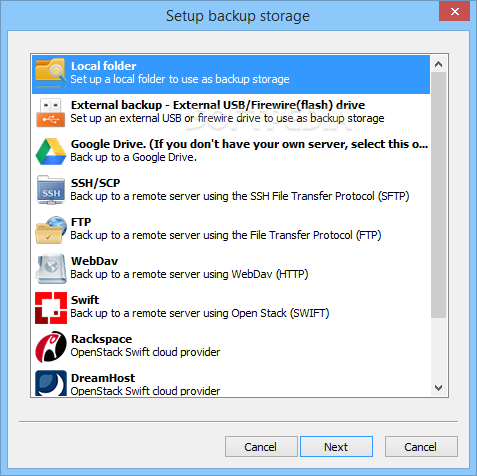Screen dimensions: 477x476
Task: Pick the FTP folder globe icon
Action: pyautogui.click(x=51, y=230)
